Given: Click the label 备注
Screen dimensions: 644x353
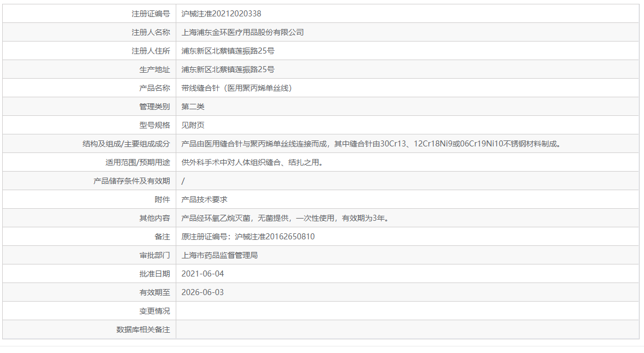Looking at the screenshot, I should tap(162, 237).
